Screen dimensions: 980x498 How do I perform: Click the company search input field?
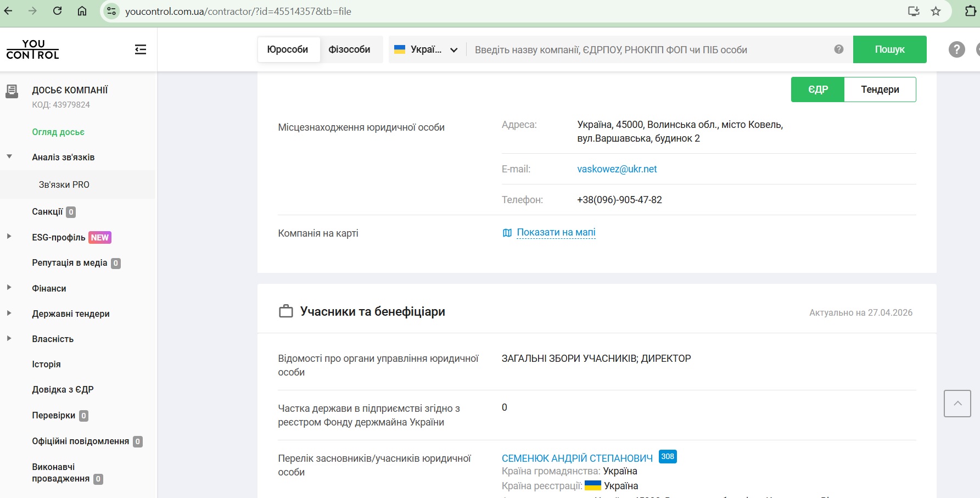click(x=648, y=49)
